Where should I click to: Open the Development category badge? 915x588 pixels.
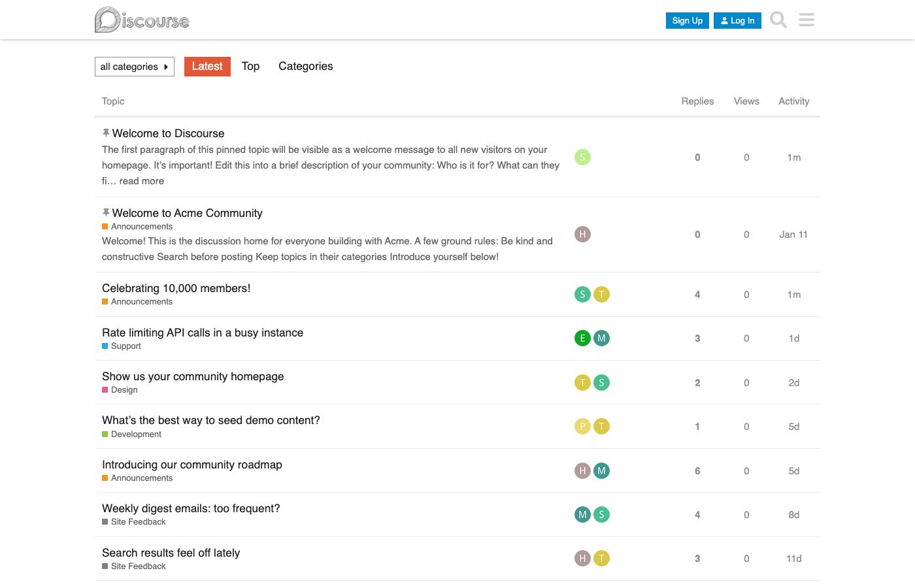[131, 434]
